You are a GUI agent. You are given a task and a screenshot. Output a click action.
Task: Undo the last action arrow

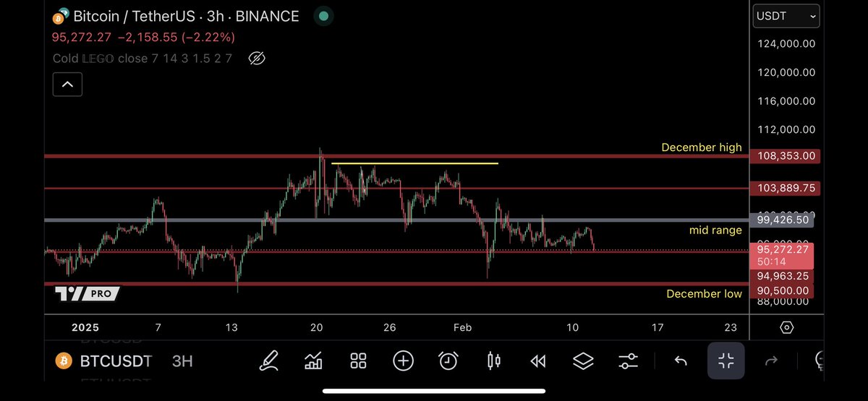pos(681,361)
